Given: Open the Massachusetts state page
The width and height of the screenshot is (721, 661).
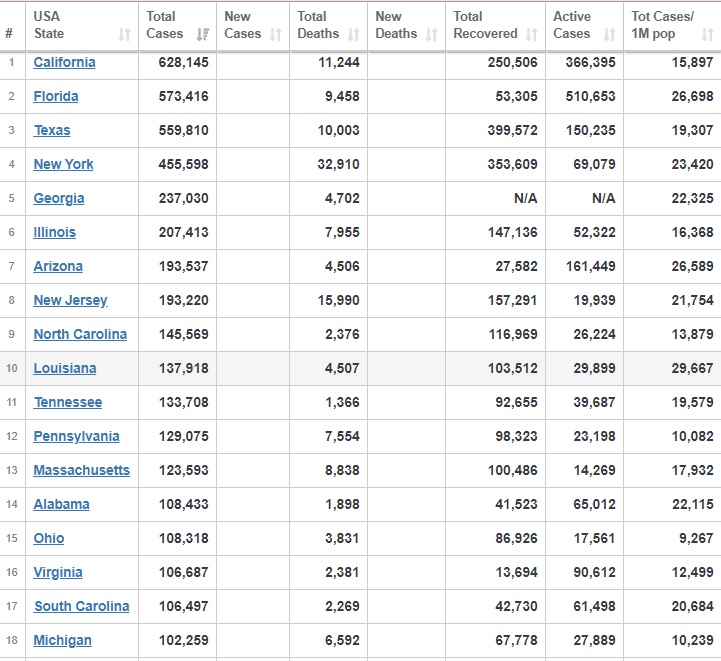Looking at the screenshot, I should (x=81, y=470).
